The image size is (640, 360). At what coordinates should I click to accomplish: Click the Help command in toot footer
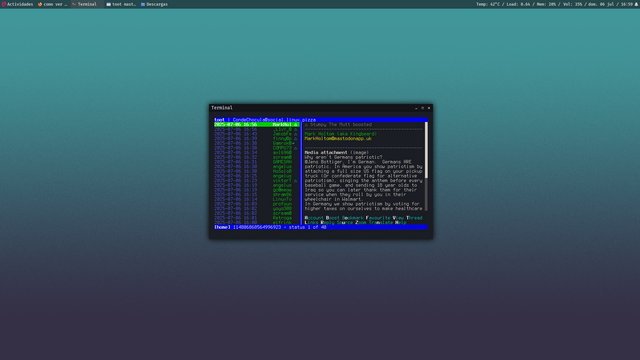pos(401,222)
